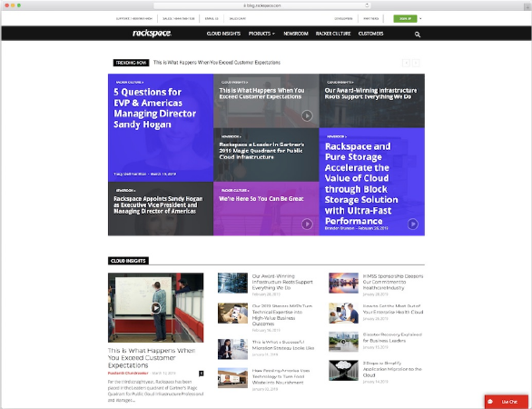
Task: Open 5 Questions for Sandy Hogan article
Action: point(154,108)
